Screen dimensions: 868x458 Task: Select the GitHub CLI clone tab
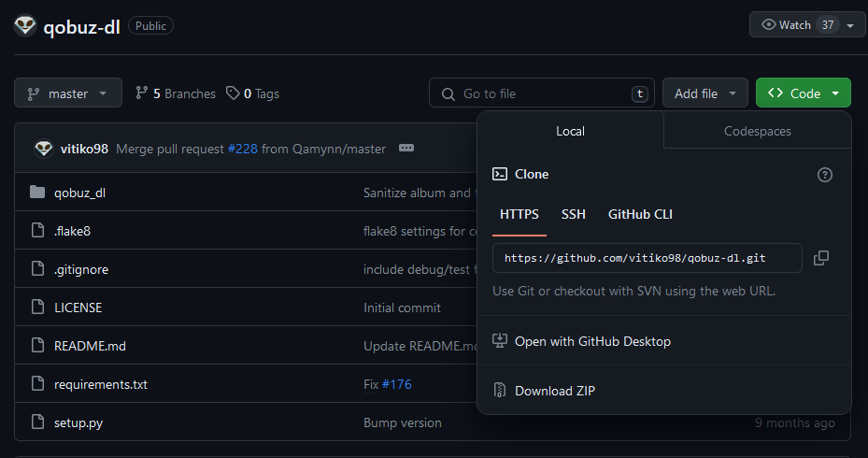640,214
